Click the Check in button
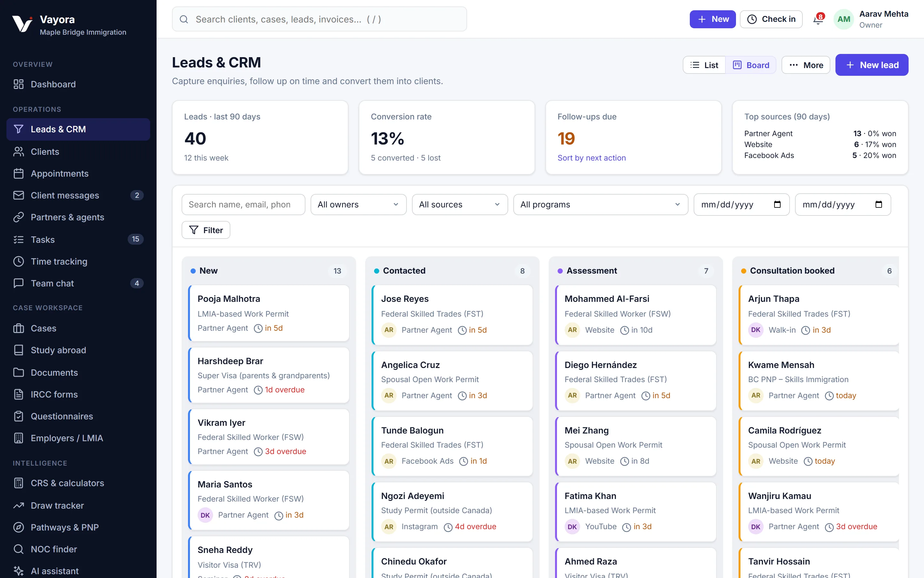 pos(771,19)
